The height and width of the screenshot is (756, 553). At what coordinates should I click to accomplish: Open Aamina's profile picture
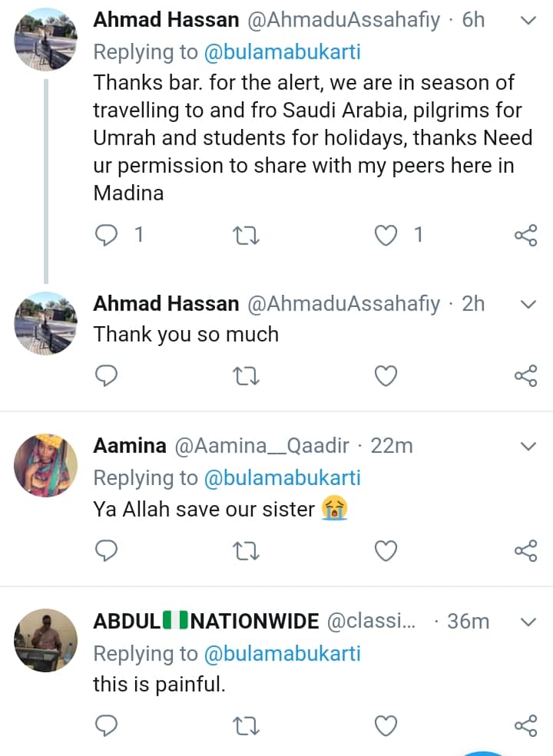point(46,464)
